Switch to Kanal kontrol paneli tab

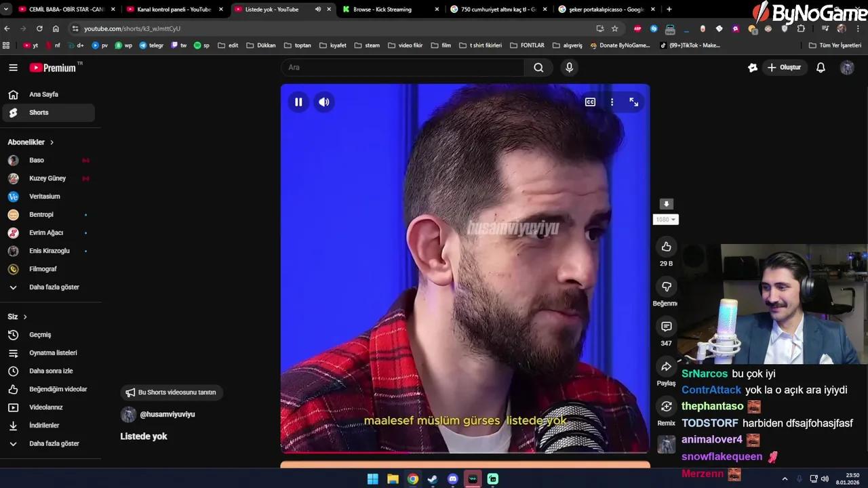pyautogui.click(x=174, y=9)
